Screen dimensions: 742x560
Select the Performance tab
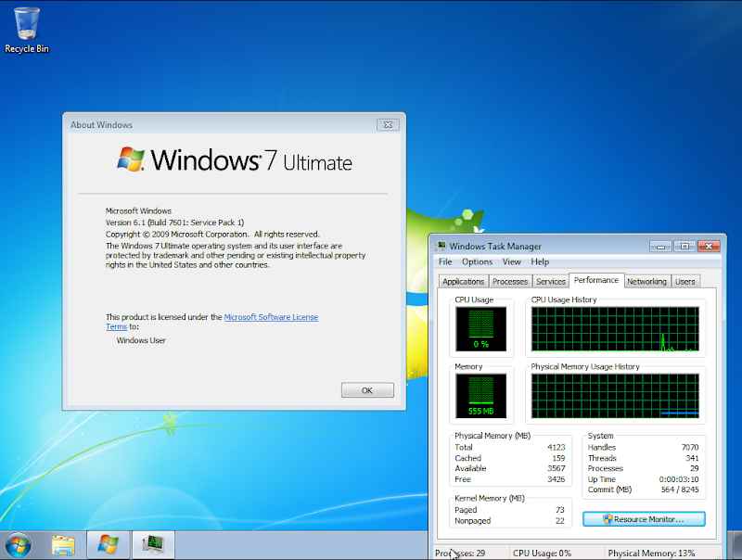click(596, 280)
